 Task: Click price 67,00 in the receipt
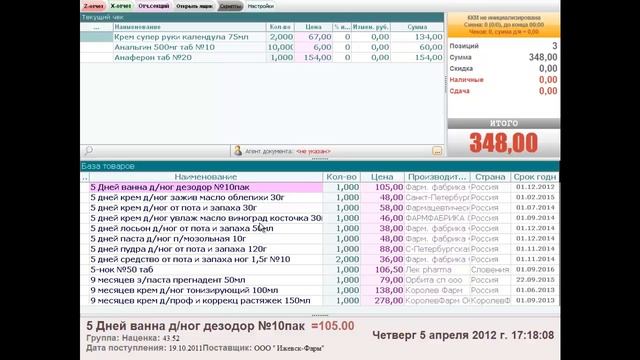[313, 37]
